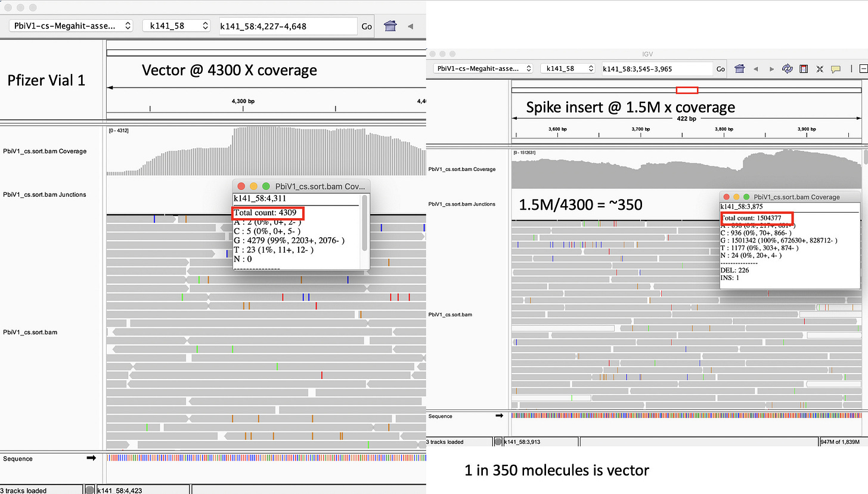The image size is (868, 494).
Task: Click the red region box on the ideogram
Action: click(x=687, y=90)
